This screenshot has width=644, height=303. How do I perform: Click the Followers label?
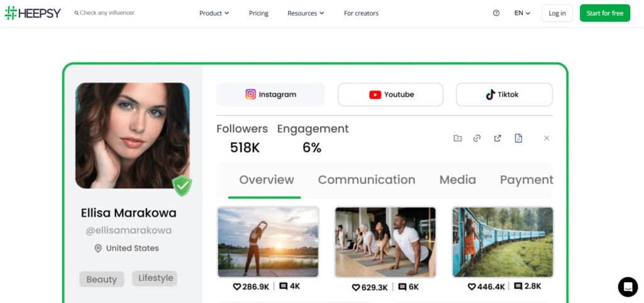(242, 129)
